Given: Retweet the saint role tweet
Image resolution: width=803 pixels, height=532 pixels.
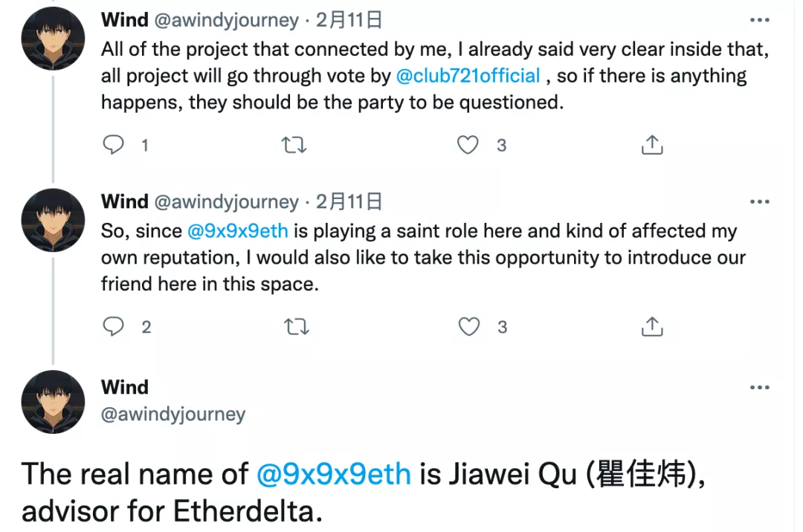Looking at the screenshot, I should [x=296, y=326].
